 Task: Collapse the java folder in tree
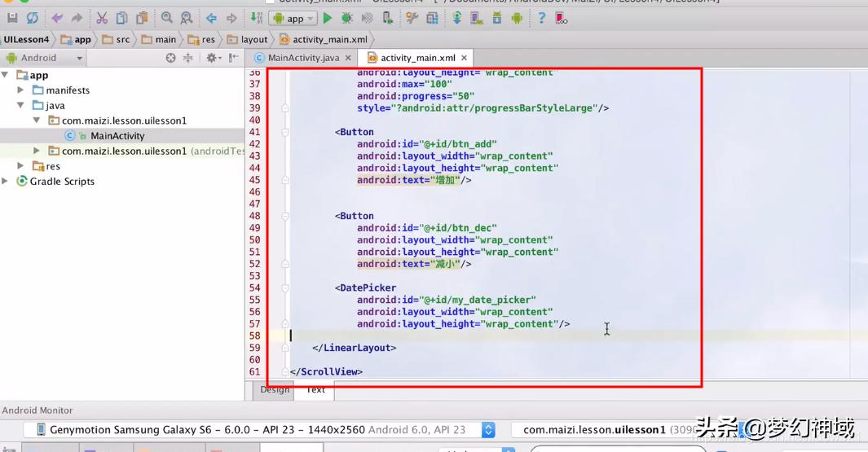pyautogui.click(x=21, y=105)
